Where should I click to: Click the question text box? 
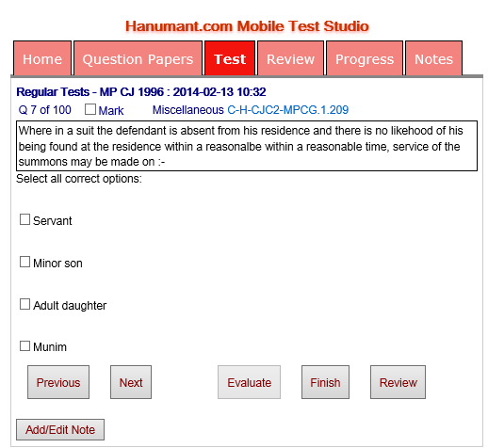coord(247,146)
